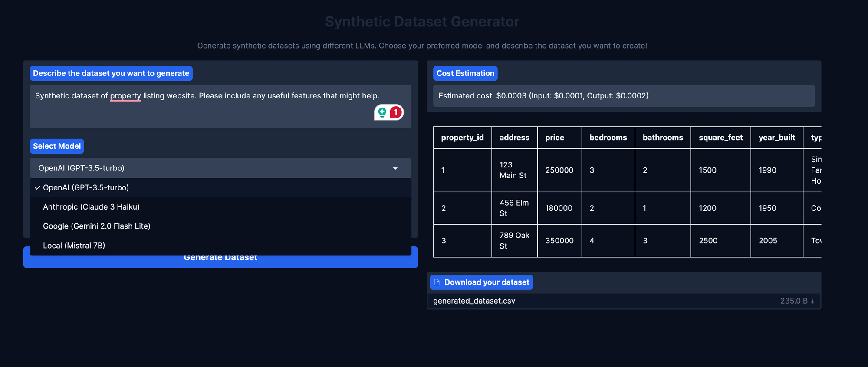Image resolution: width=868 pixels, height=367 pixels.
Task: Click the download arrow next to 235.0 B
Action: pyautogui.click(x=812, y=301)
